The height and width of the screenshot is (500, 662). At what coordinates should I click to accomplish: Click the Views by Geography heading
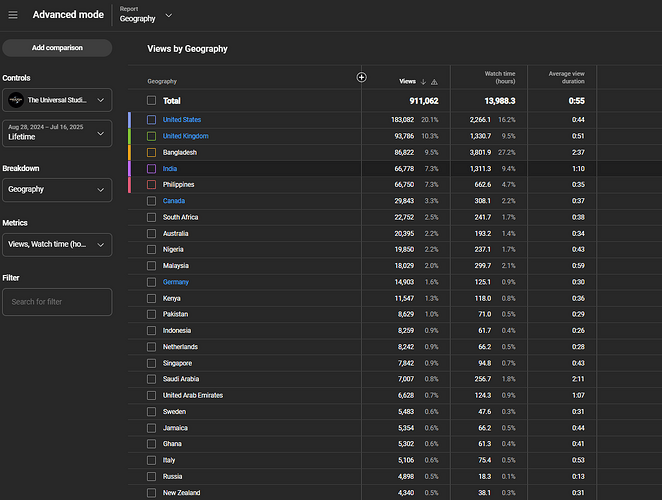point(187,49)
